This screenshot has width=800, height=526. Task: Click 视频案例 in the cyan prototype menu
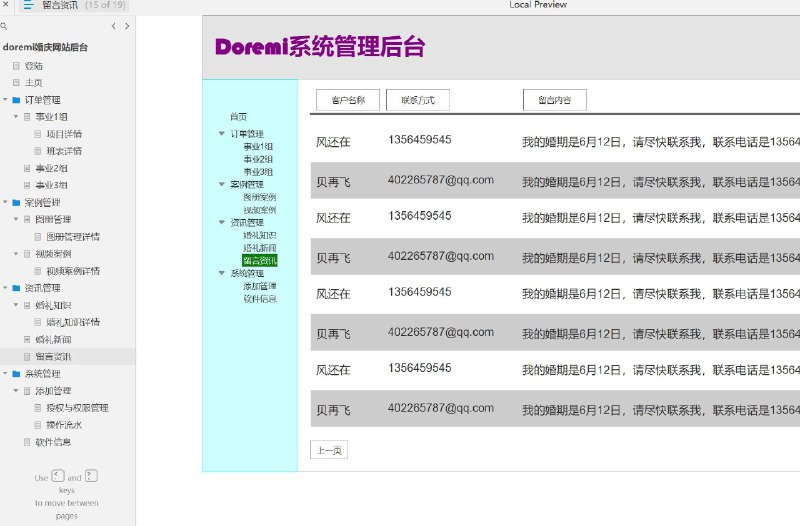(260, 210)
